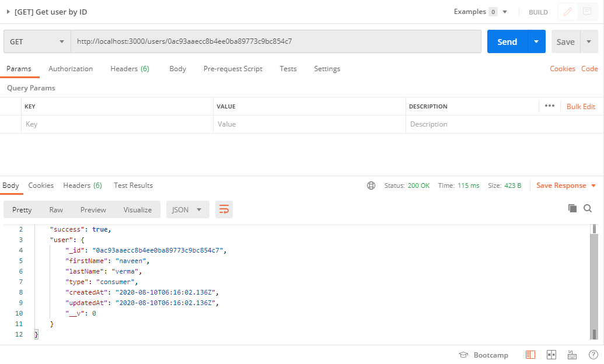The image size is (604, 364).
Task: Open the Examples dropdown
Action: click(480, 12)
